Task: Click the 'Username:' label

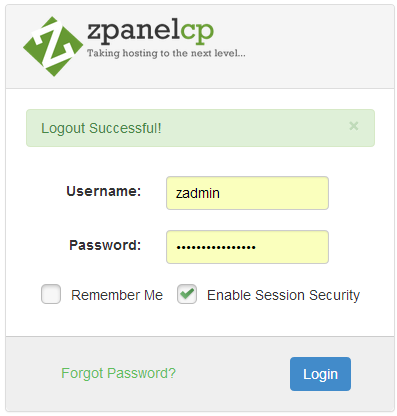Action: pos(104,191)
